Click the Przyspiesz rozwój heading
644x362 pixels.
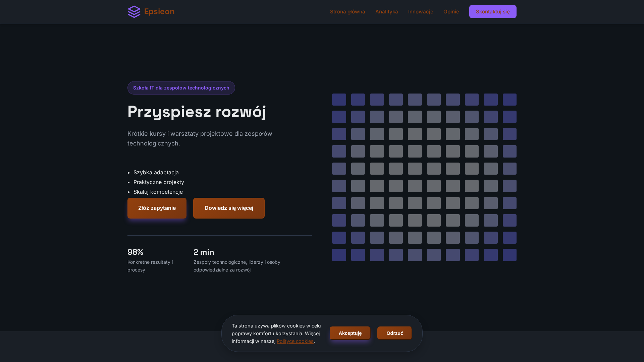pyautogui.click(x=197, y=112)
